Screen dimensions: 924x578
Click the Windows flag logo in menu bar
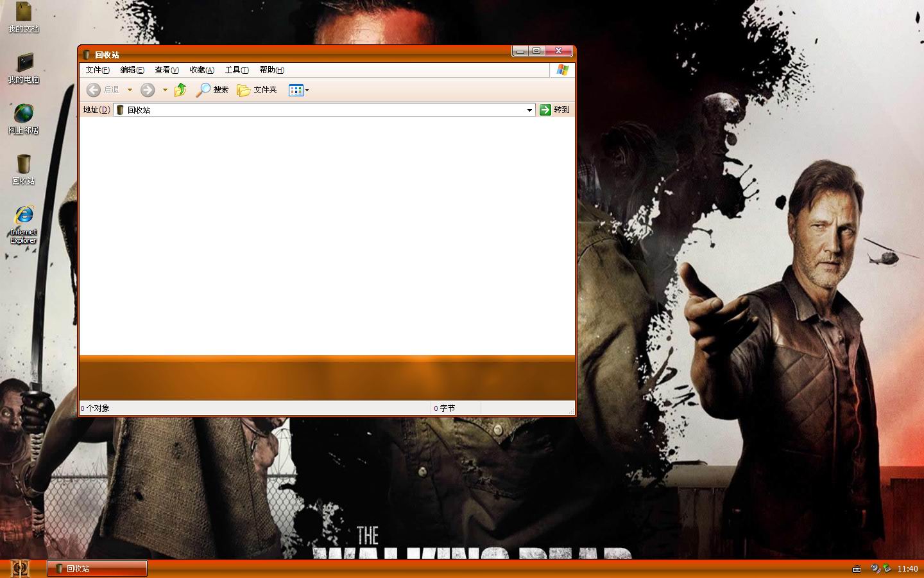click(563, 70)
